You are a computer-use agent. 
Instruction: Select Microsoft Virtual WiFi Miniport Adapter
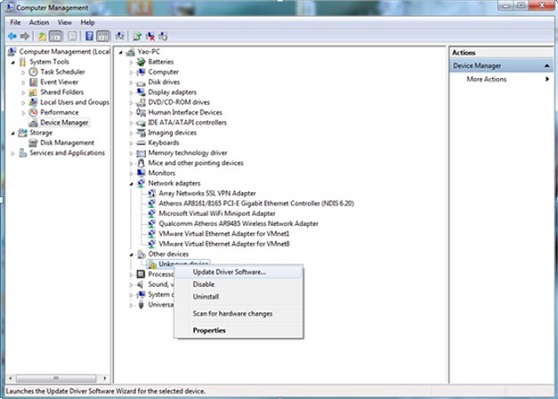pyautogui.click(x=217, y=214)
